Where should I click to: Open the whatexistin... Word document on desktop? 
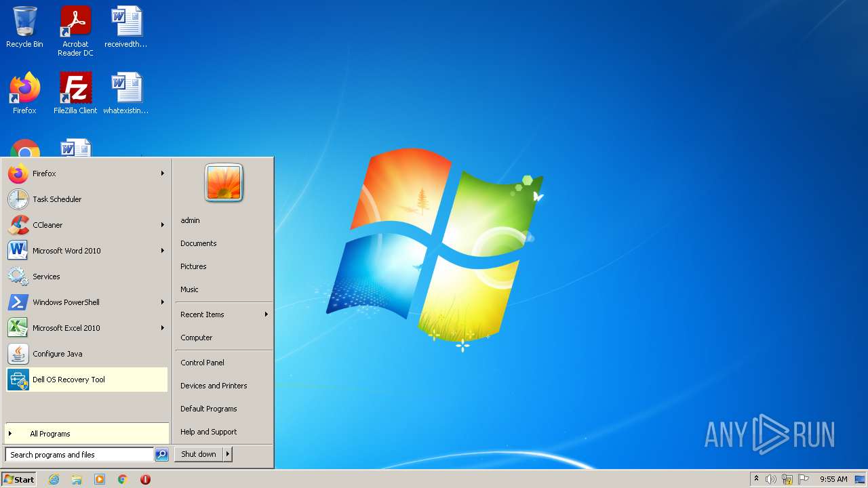(x=126, y=94)
